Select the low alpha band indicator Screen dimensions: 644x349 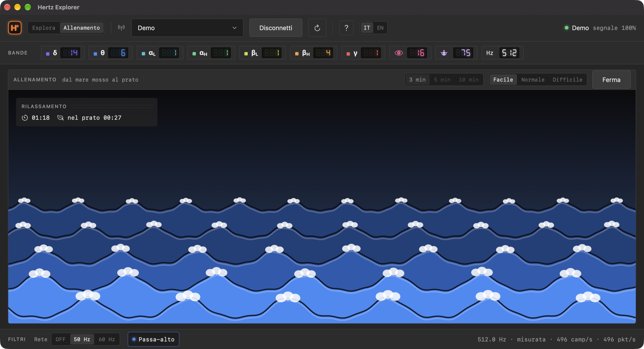[160, 53]
